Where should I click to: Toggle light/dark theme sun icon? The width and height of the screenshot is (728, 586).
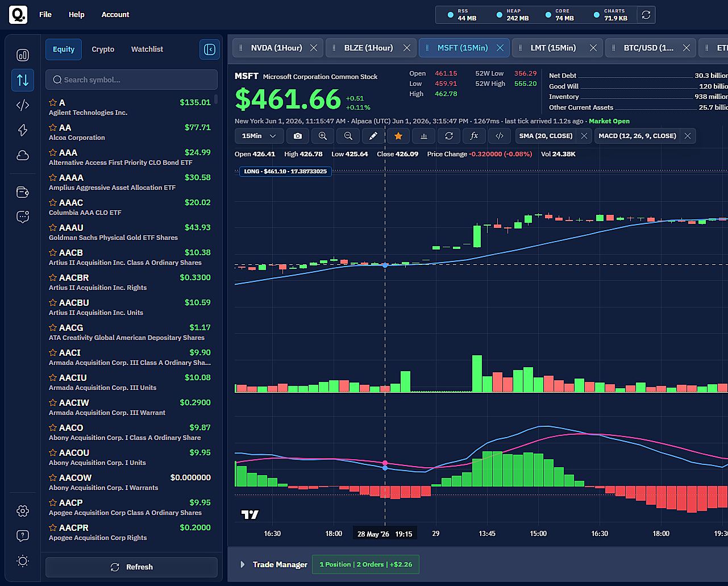(23, 561)
